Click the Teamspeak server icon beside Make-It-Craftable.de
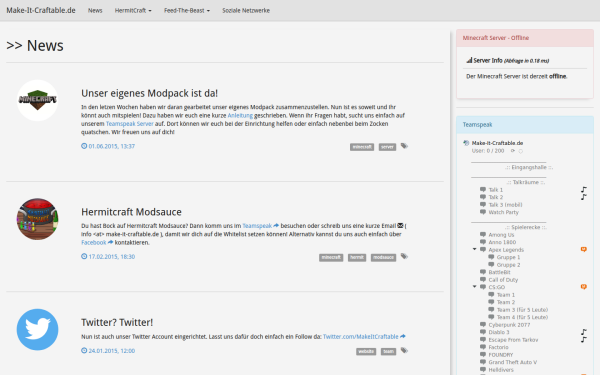Screen dimensions: 600x375 click(x=466, y=143)
